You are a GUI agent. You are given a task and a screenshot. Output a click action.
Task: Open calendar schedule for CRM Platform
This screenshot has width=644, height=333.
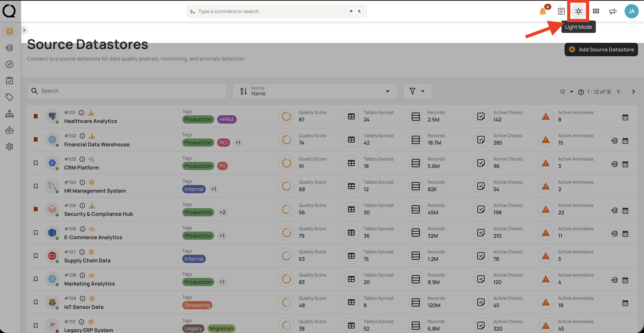tap(625, 164)
